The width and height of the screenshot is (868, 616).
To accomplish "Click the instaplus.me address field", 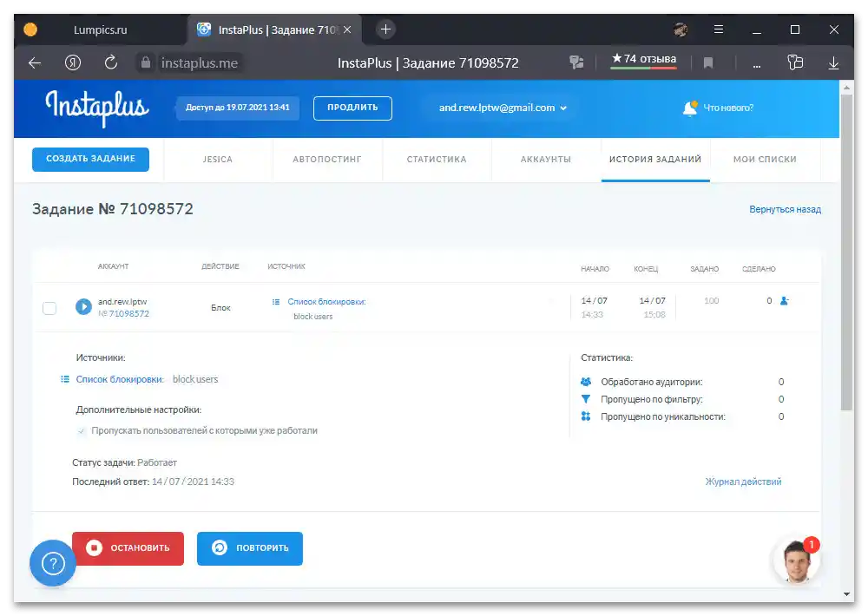I will (x=200, y=63).
